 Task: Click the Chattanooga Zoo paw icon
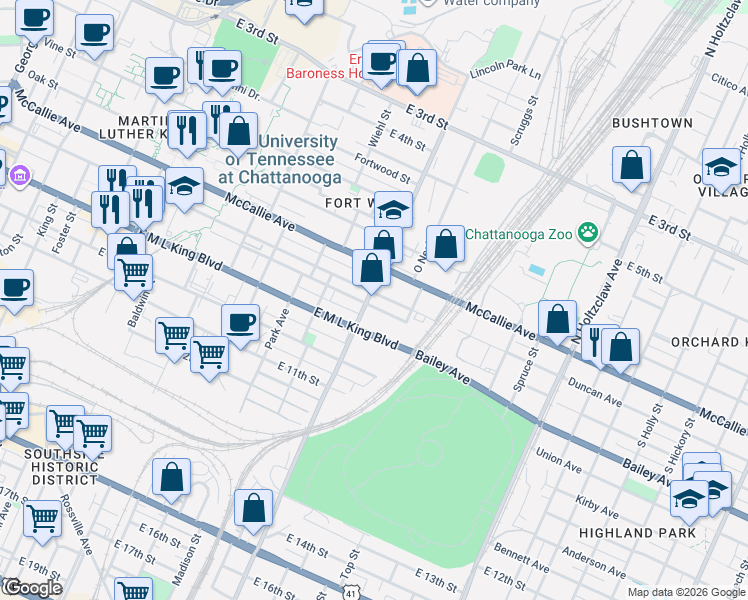[x=588, y=234]
